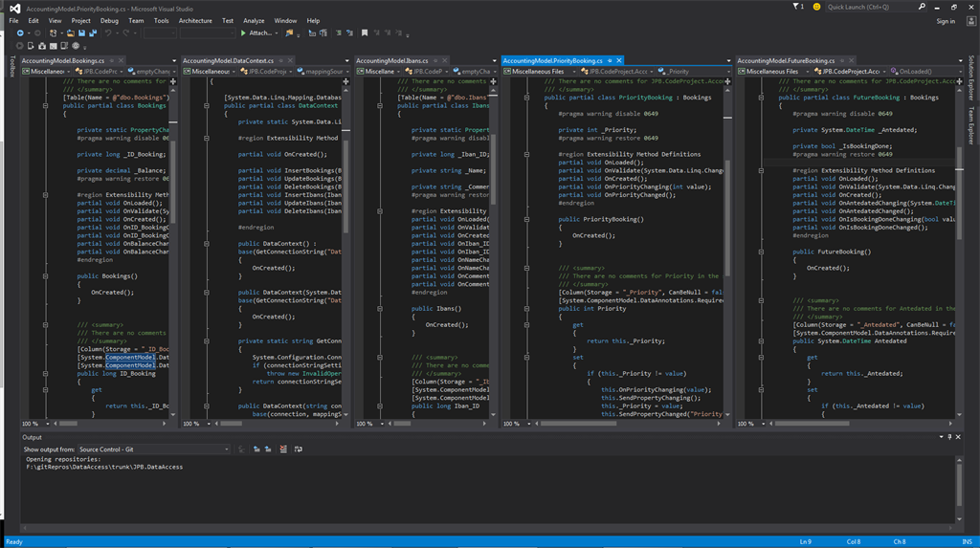Pin the AccountingModel.PriorityBooking.cs tab

coord(610,60)
